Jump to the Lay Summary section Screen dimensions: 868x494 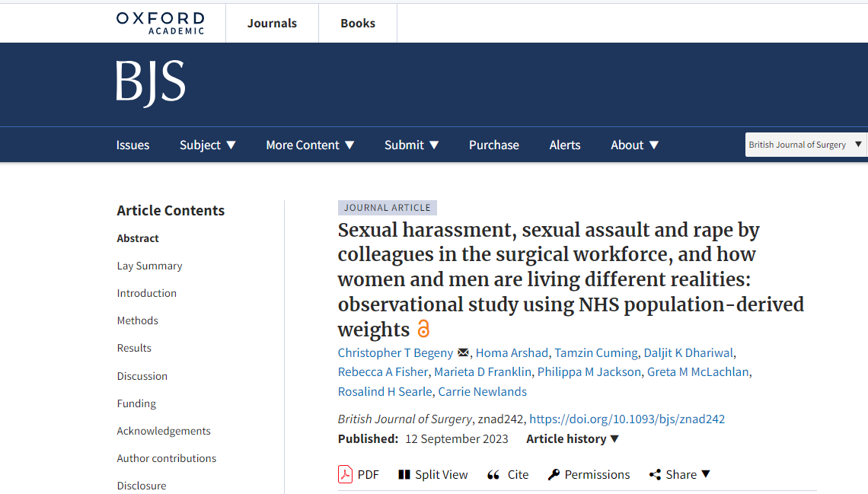tap(149, 266)
